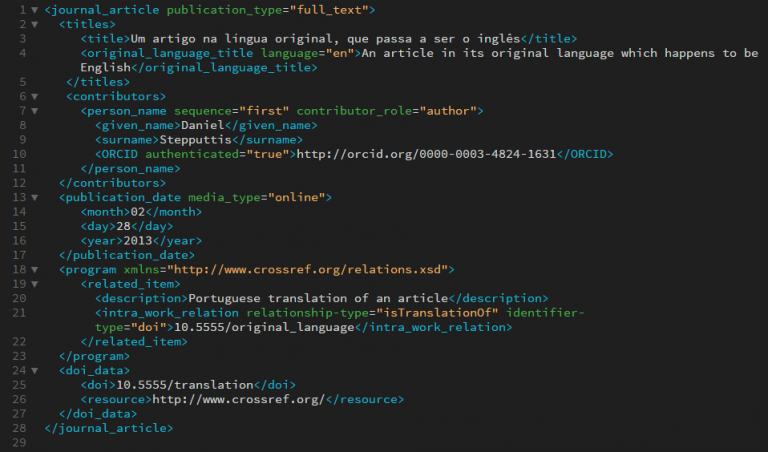Fold the program element on line 18
The height and width of the screenshot is (452, 768).
[x=35, y=270]
